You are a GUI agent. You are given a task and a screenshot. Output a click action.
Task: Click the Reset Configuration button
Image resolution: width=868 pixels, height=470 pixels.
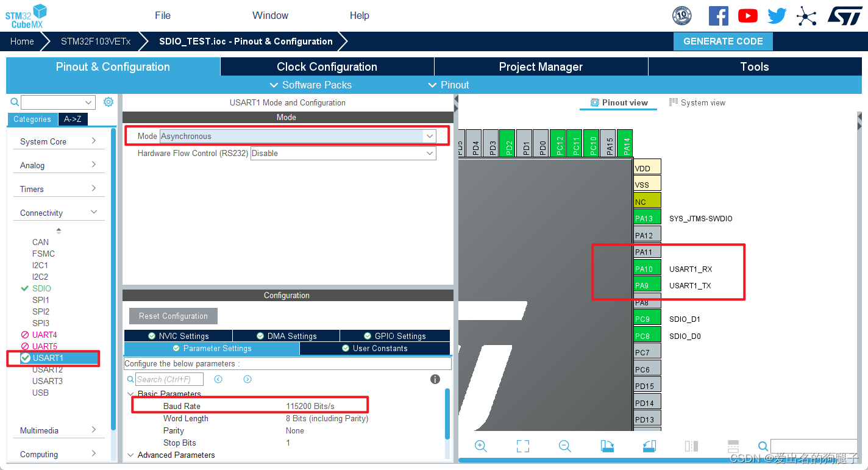[173, 316]
